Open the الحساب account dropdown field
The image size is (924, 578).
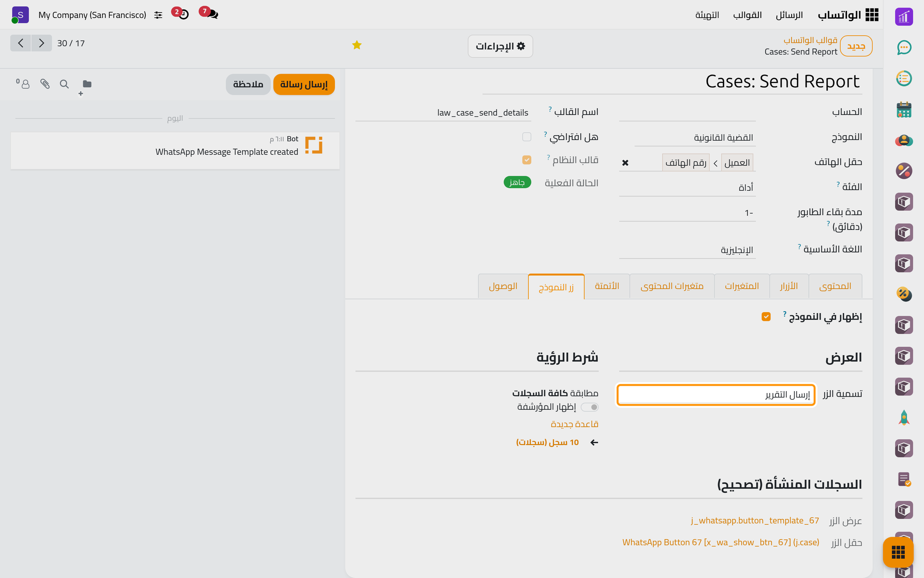point(687,112)
